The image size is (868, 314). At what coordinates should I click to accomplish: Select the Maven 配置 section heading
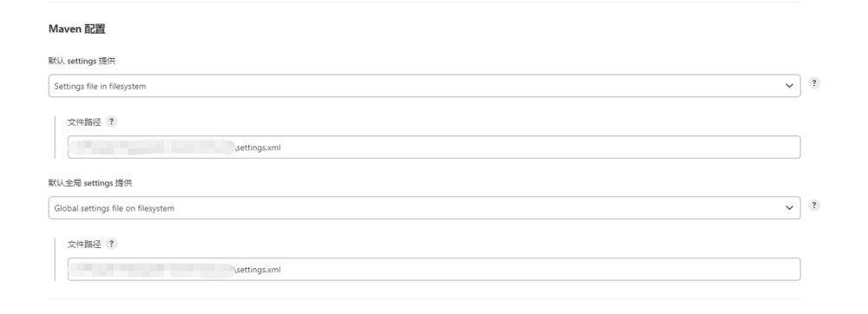(77, 29)
